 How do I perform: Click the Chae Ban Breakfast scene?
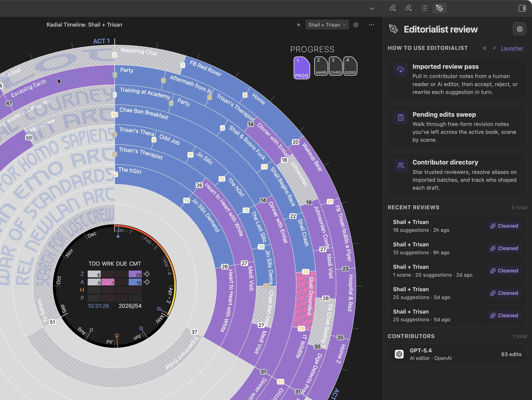tap(144, 113)
